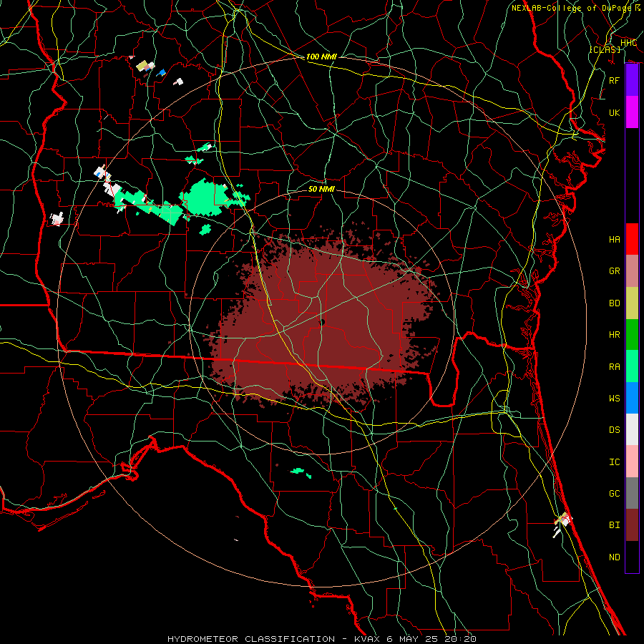Click the RA bright green legend swatch
The height and width of the screenshot is (644, 644).
[x=632, y=366]
